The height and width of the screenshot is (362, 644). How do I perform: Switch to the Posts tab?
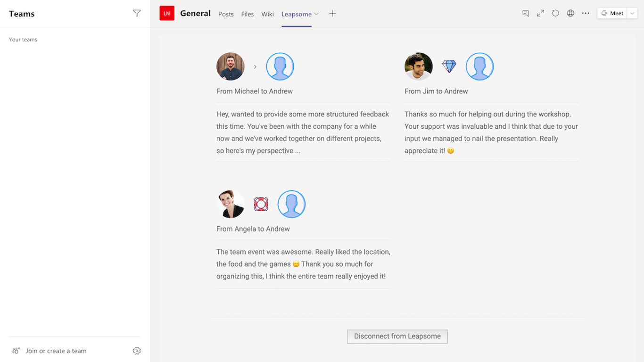(226, 14)
